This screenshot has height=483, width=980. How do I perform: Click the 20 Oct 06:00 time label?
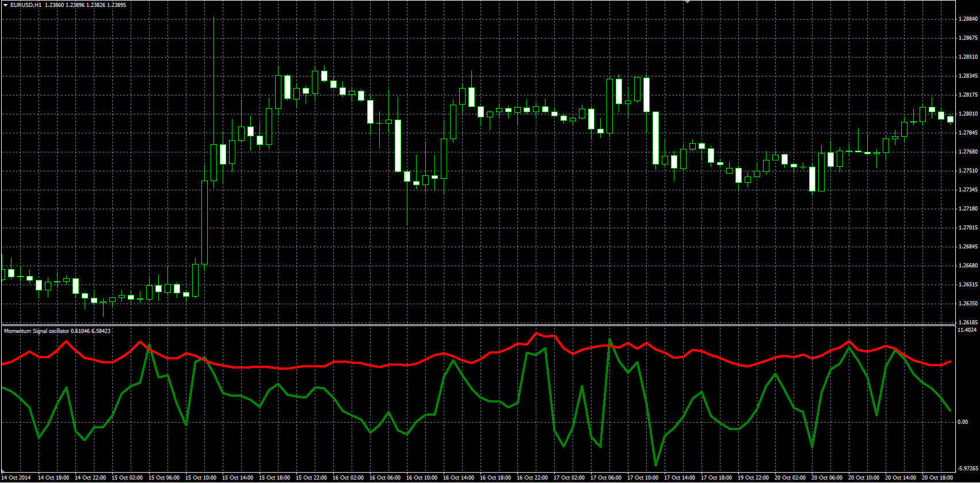tap(827, 478)
